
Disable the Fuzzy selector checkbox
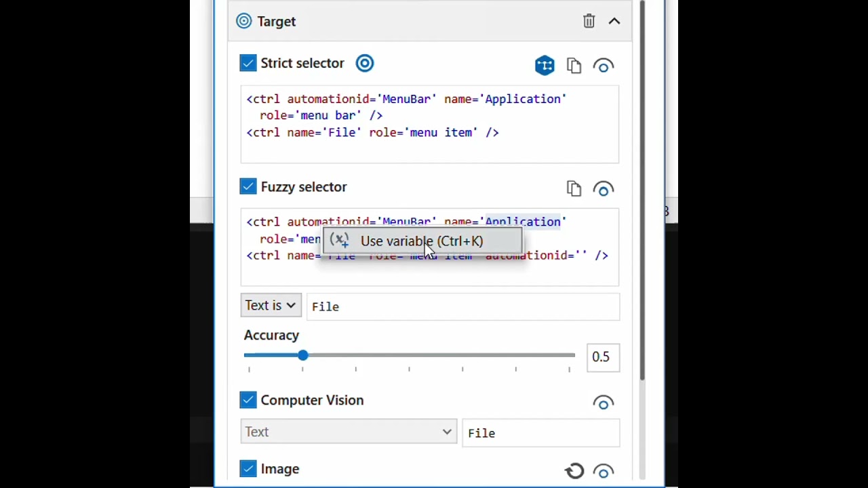(248, 186)
